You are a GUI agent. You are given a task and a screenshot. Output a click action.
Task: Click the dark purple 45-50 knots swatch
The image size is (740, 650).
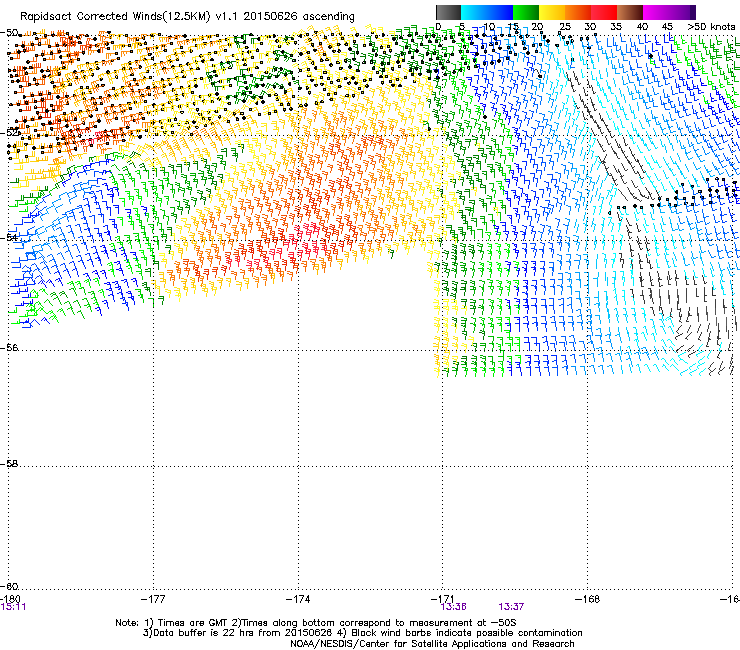tap(682, 12)
